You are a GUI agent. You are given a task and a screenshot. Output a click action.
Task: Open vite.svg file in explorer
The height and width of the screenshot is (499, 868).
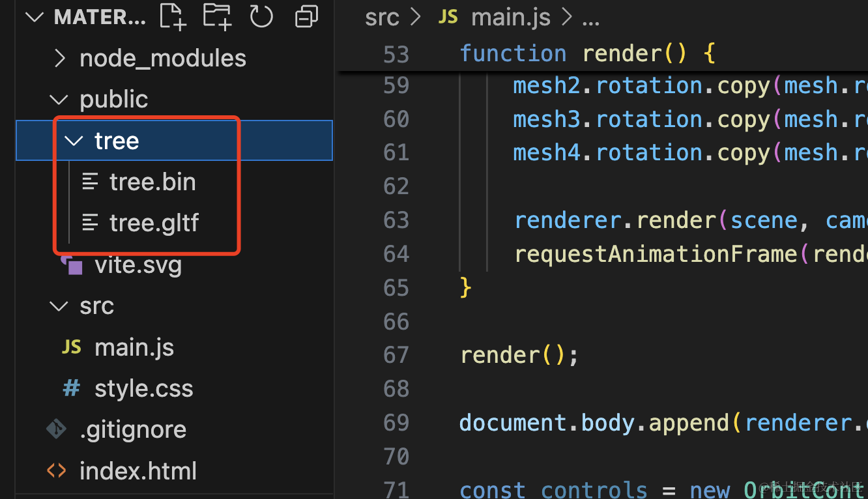pyautogui.click(x=138, y=265)
